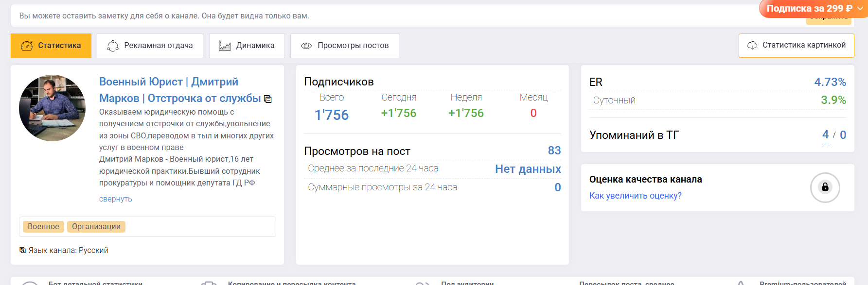Collapse the channel description with свернуть
Screen dimensions: 868x285
point(115,199)
